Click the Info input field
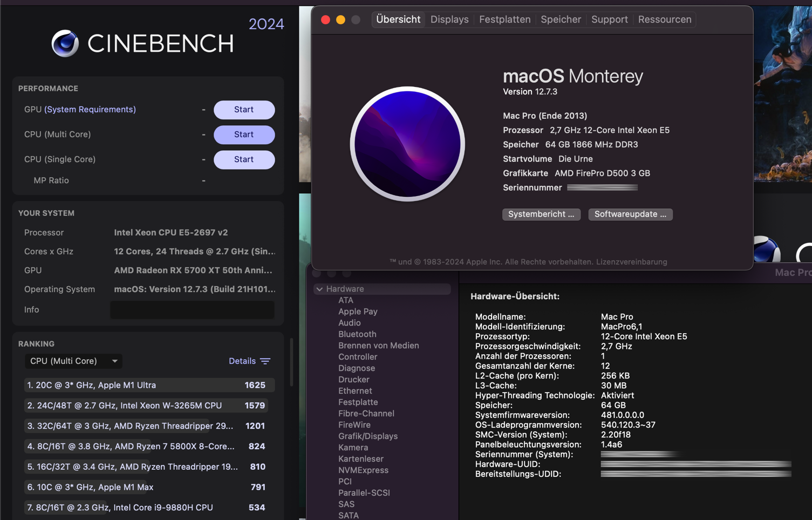This screenshot has width=812, height=520. coord(192,310)
